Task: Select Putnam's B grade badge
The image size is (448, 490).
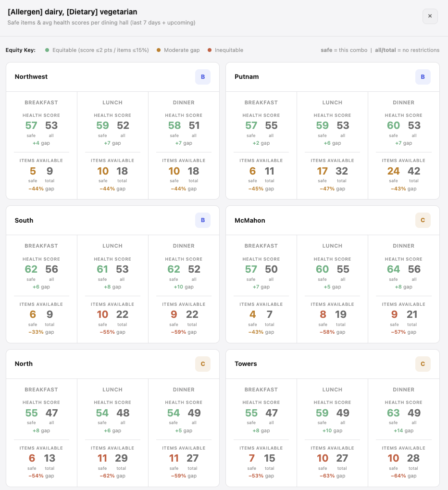Action: click(x=423, y=77)
